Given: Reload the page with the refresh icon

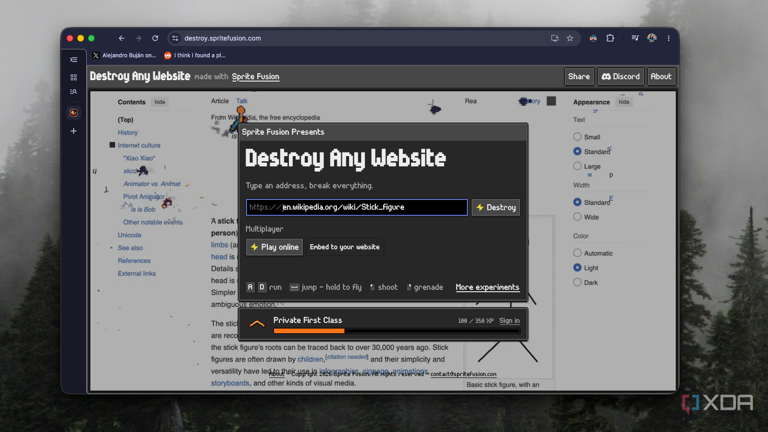Looking at the screenshot, I should tap(155, 38).
